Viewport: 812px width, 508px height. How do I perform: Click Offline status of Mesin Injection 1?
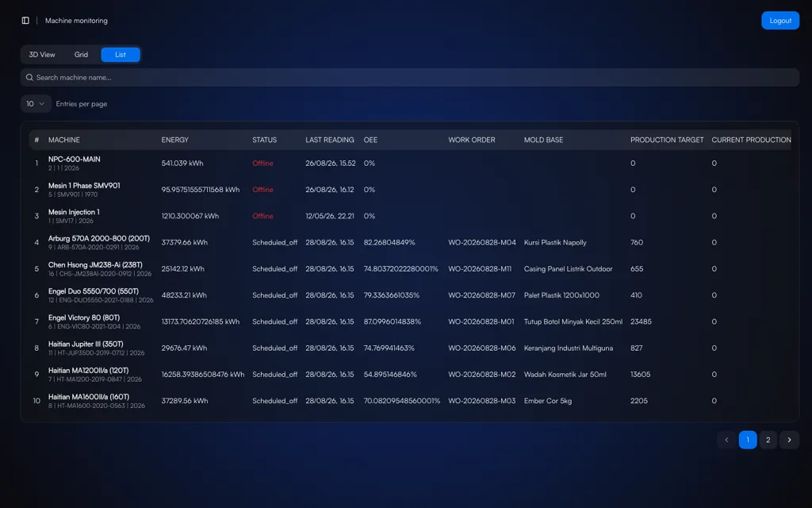(262, 216)
